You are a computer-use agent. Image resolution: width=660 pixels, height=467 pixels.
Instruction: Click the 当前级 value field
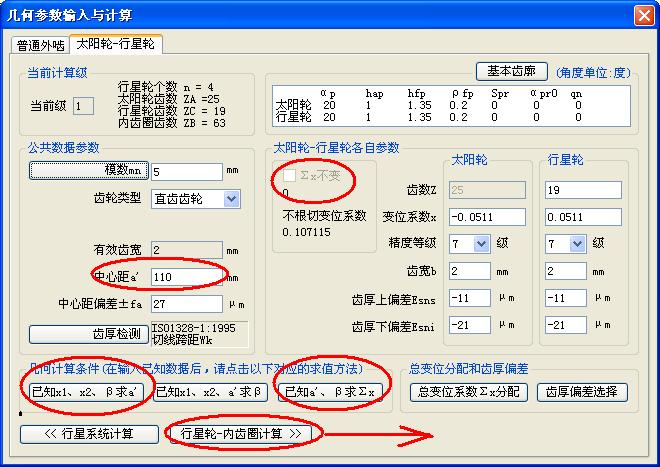pyautogui.click(x=83, y=106)
